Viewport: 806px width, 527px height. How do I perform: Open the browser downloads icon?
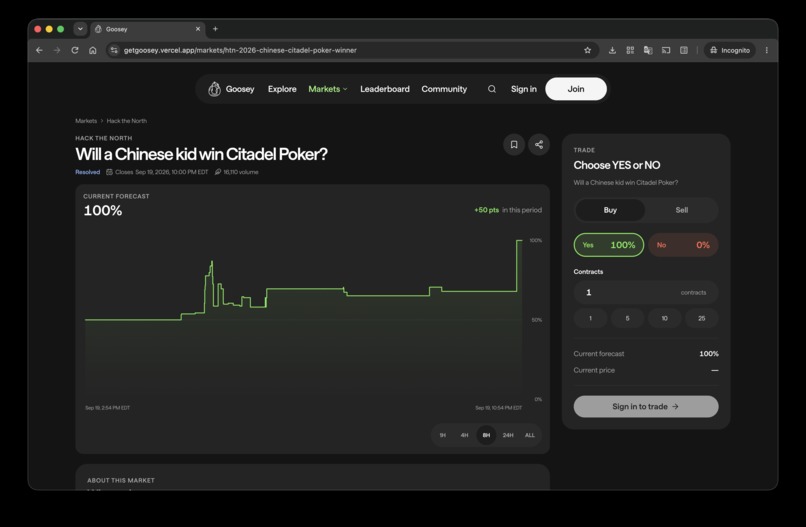pos(612,50)
